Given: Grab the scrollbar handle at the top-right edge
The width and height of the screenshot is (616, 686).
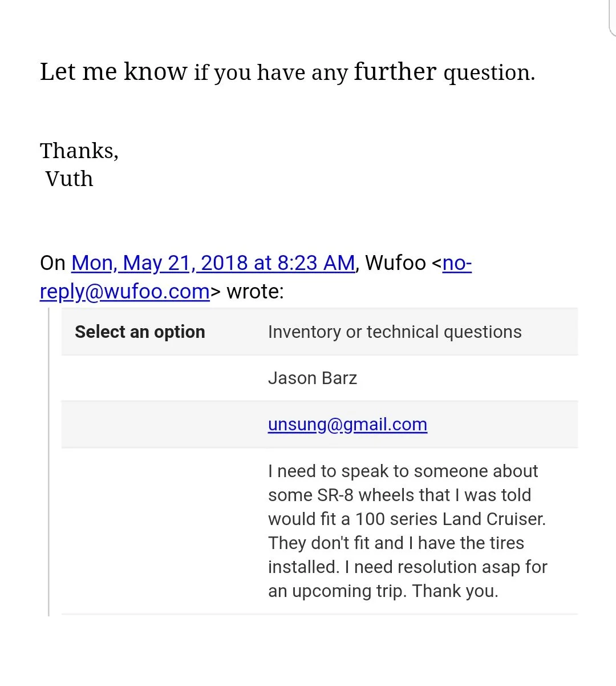Looking at the screenshot, I should (612, 17).
